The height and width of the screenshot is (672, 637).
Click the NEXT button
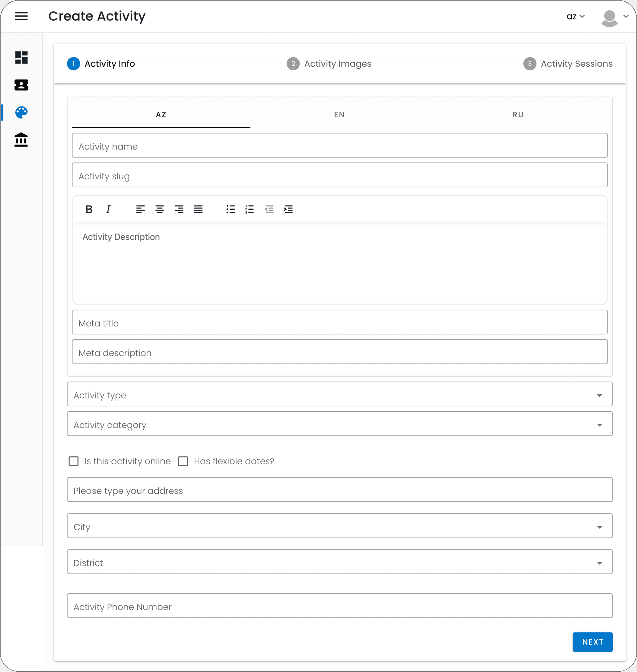pos(592,642)
